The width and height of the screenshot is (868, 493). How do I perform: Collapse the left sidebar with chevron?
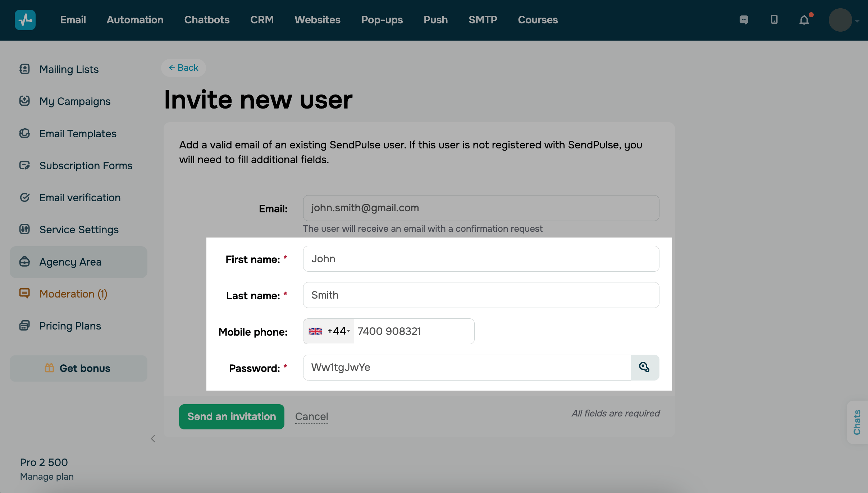[153, 438]
